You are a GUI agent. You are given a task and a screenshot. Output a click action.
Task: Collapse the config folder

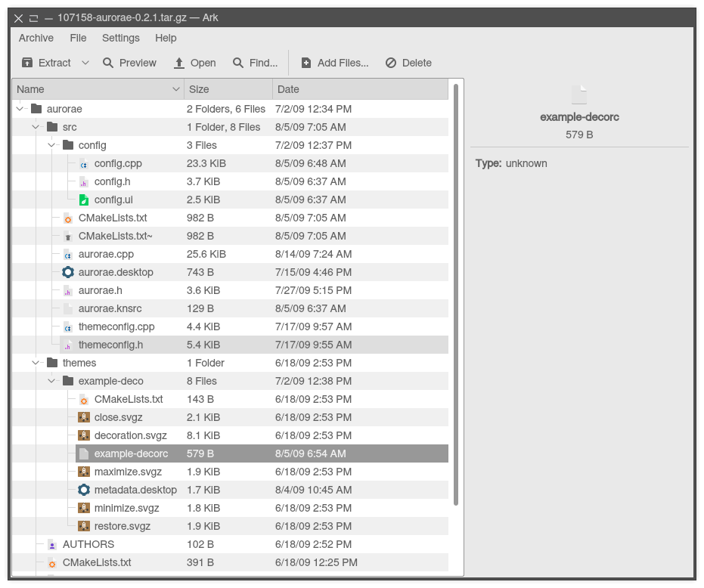click(51, 145)
